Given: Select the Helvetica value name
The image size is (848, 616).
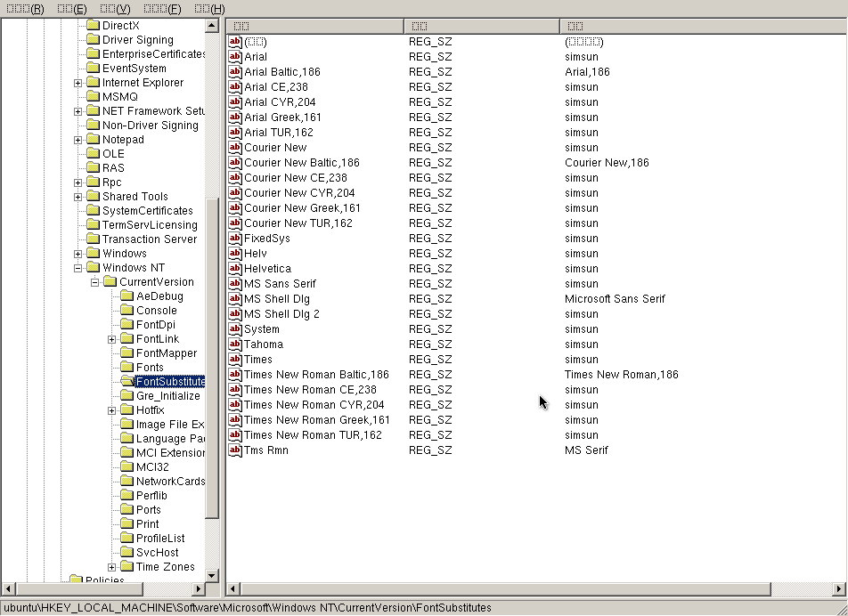Looking at the screenshot, I should [x=268, y=269].
